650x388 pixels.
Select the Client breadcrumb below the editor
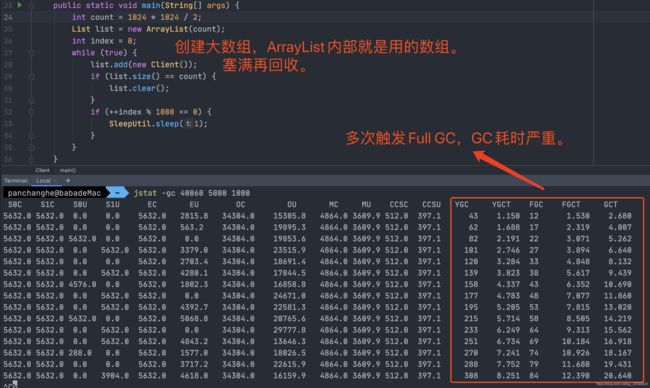(x=42, y=170)
